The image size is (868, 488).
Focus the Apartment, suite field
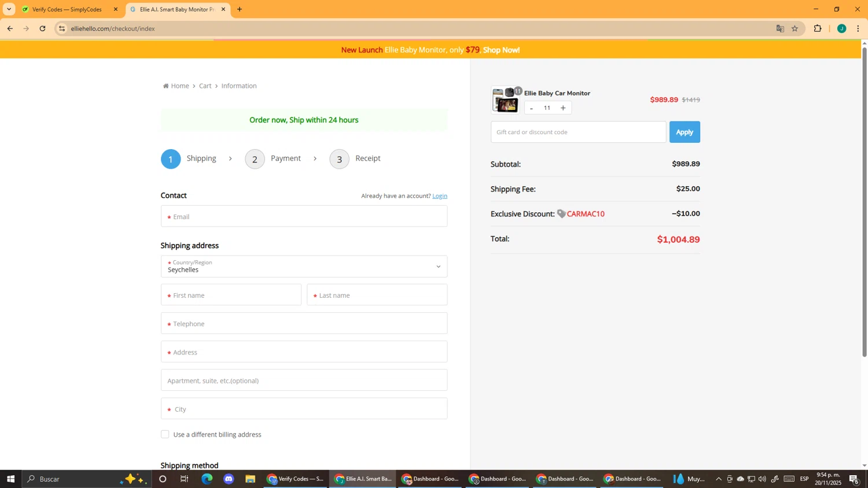[304, 380]
